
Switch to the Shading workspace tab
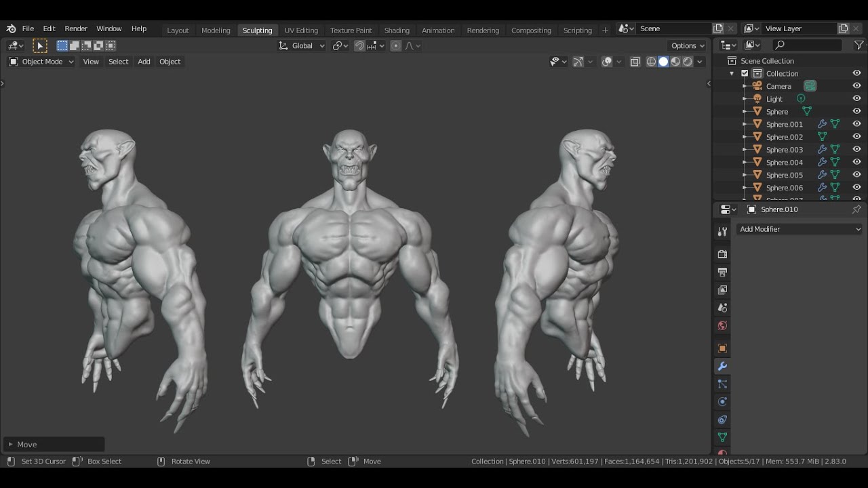pos(397,30)
